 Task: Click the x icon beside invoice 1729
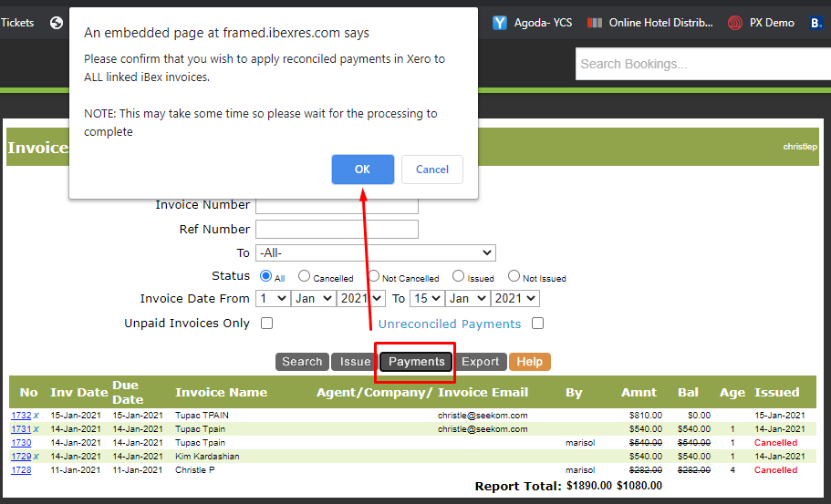tap(36, 457)
